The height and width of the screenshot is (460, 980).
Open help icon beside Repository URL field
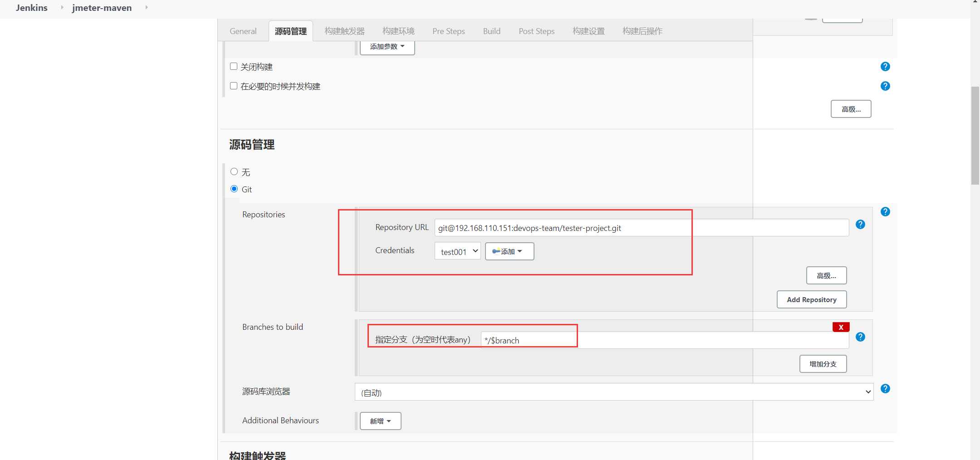[860, 225]
